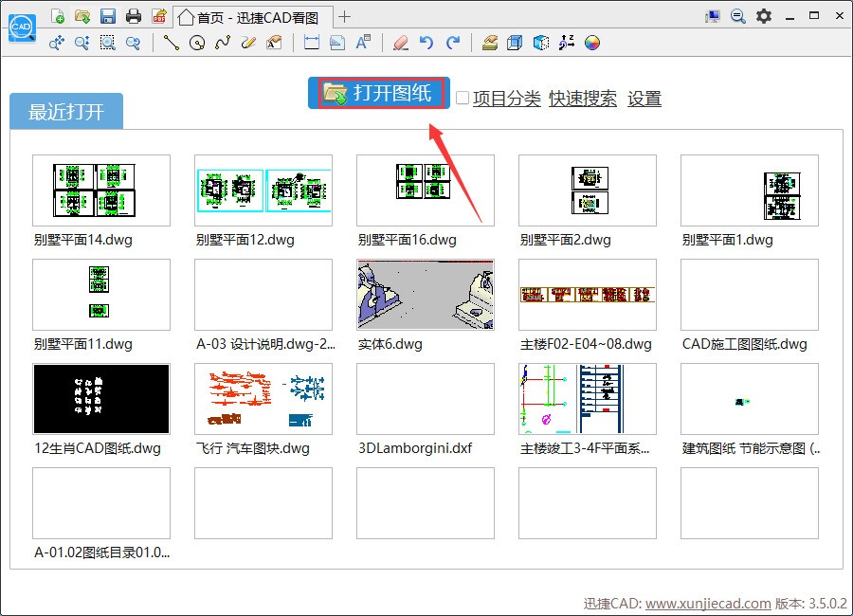This screenshot has height=616, width=853.
Task: Click the 打开图纸 button
Action: coord(378,93)
